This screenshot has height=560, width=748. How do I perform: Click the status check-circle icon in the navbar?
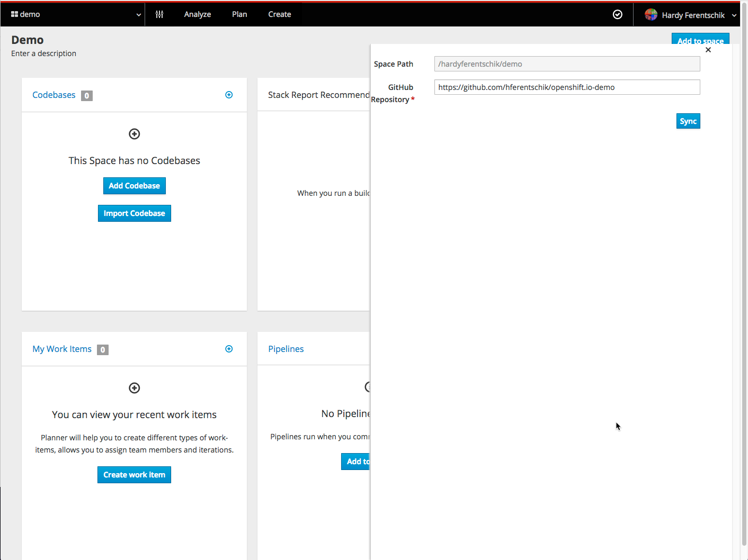(617, 14)
